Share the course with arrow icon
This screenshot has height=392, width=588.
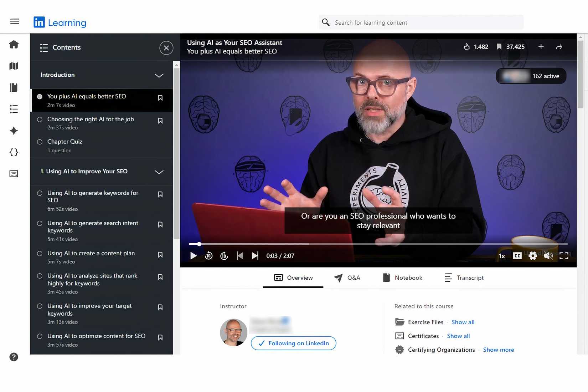[x=559, y=47]
